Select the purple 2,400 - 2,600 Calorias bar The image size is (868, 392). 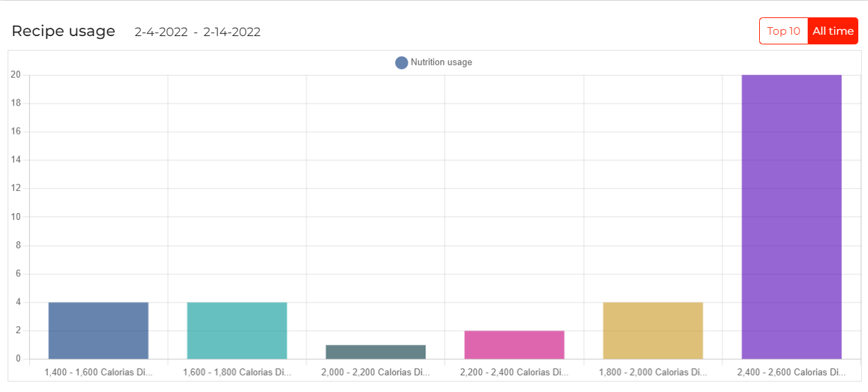tap(792, 216)
